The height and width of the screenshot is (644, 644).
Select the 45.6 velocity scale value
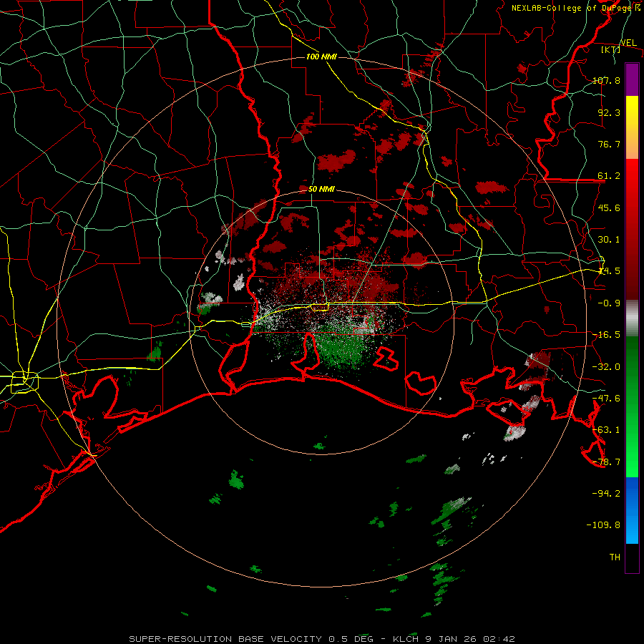(x=609, y=208)
